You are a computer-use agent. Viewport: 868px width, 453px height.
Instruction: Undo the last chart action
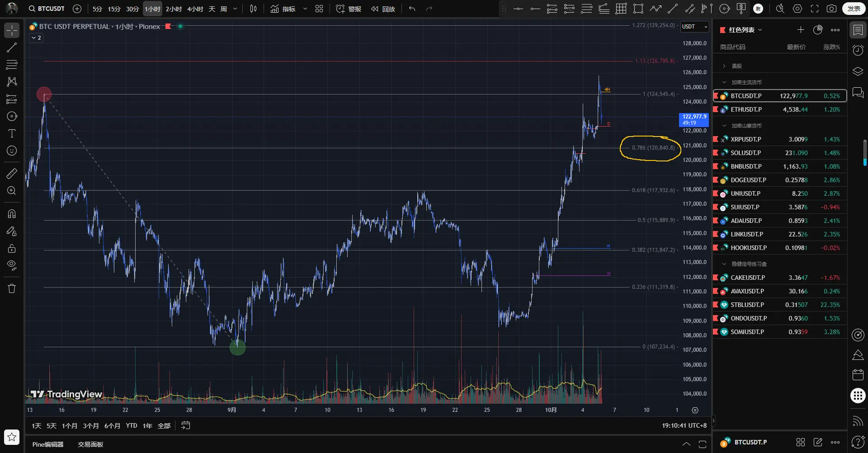[x=412, y=9]
